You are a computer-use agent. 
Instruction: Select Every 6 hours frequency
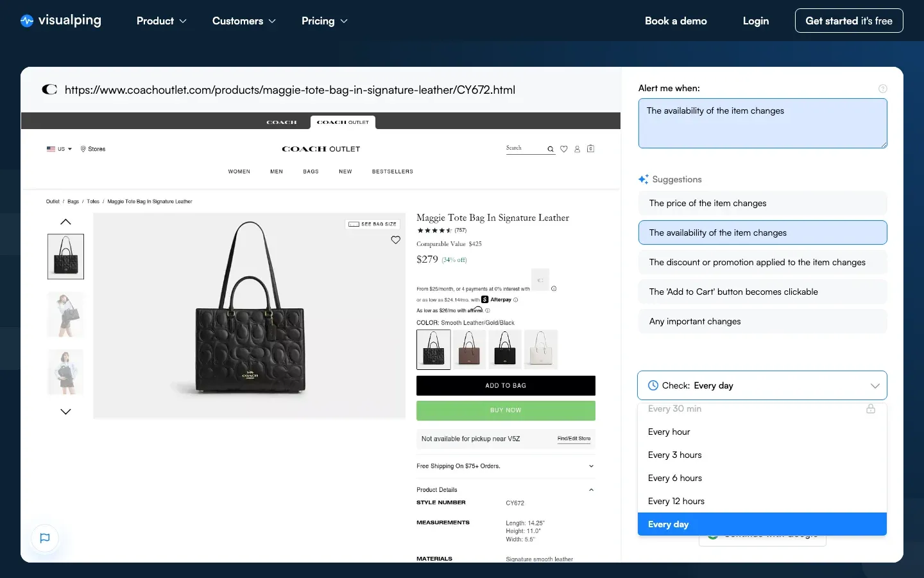tap(762, 478)
